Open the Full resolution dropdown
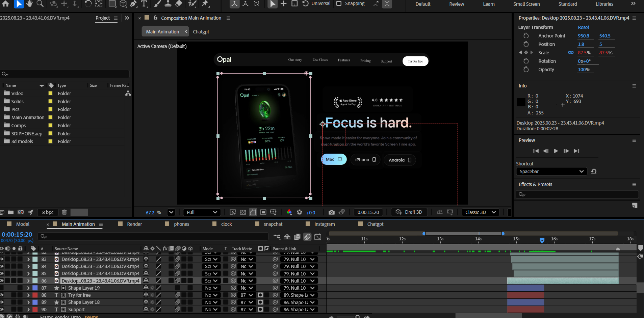Screen dimensions: 644x318 (x=202, y=212)
